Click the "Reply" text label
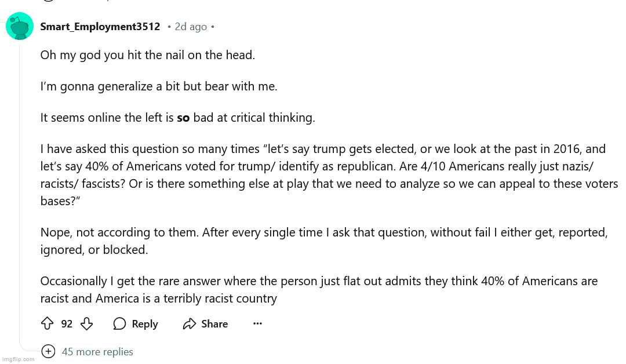Image resolution: width=626 pixels, height=364 pixels. [x=145, y=323]
